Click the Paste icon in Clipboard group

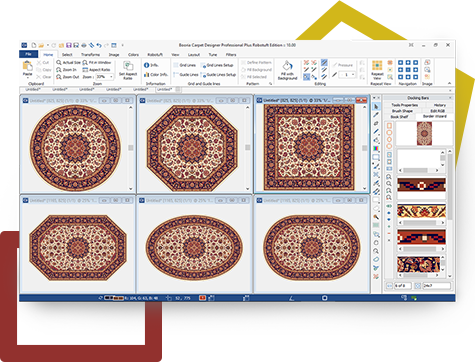[x=27, y=66]
